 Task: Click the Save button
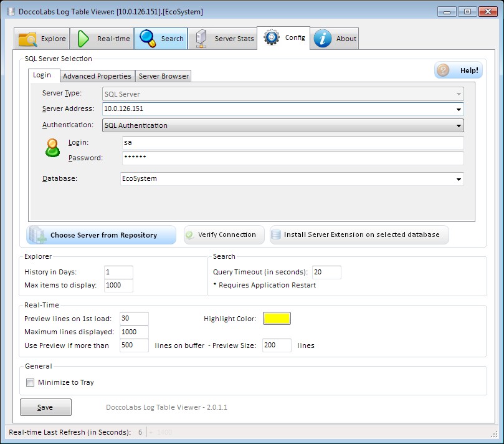45,407
